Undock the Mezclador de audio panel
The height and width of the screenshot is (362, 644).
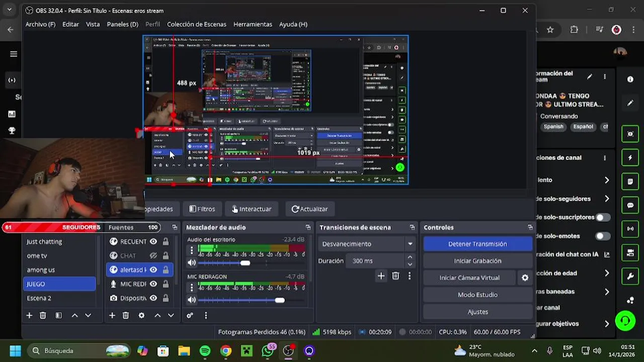point(308,227)
